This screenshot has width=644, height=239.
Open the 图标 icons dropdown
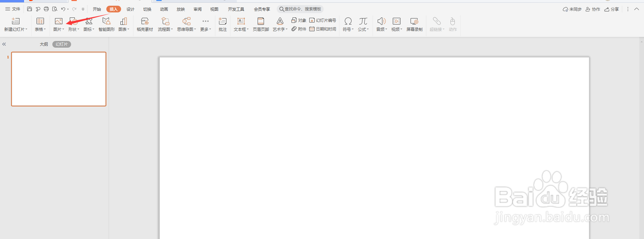[89, 30]
